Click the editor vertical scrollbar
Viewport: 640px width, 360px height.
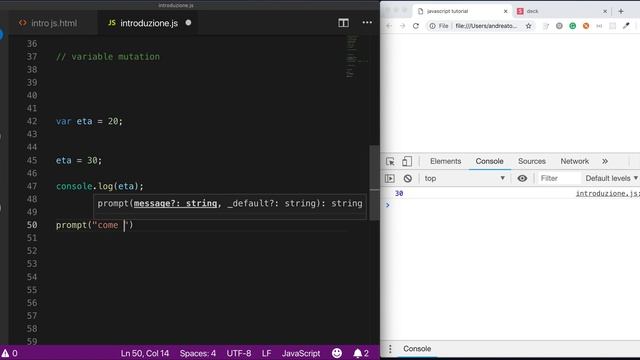[374, 183]
